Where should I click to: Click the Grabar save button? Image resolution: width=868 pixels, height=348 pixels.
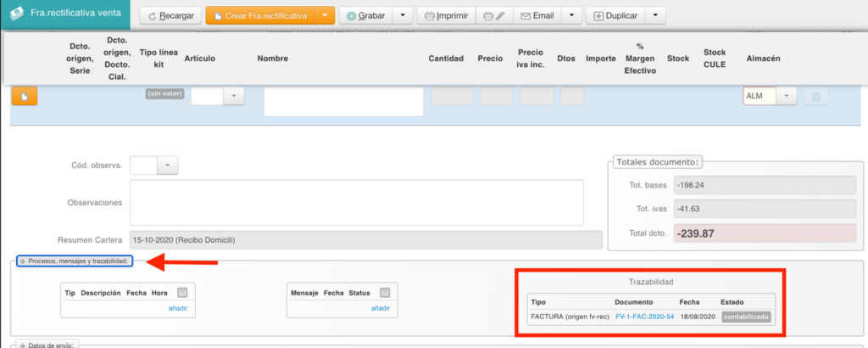366,16
